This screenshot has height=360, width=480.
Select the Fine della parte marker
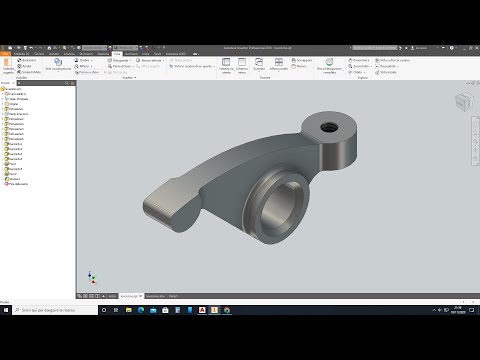[x=16, y=184]
